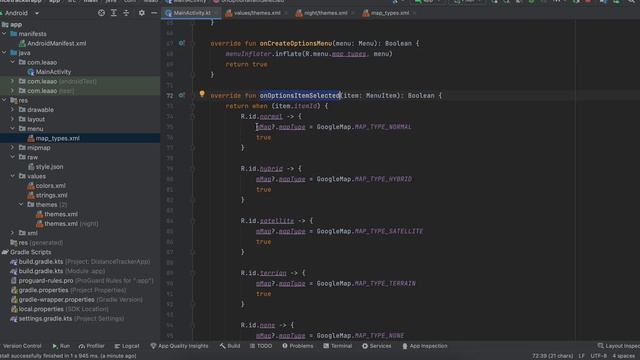This screenshot has height=360, width=640.
Task: Click the highlighted onOptionsItemSelected function name
Action: pyautogui.click(x=300, y=96)
